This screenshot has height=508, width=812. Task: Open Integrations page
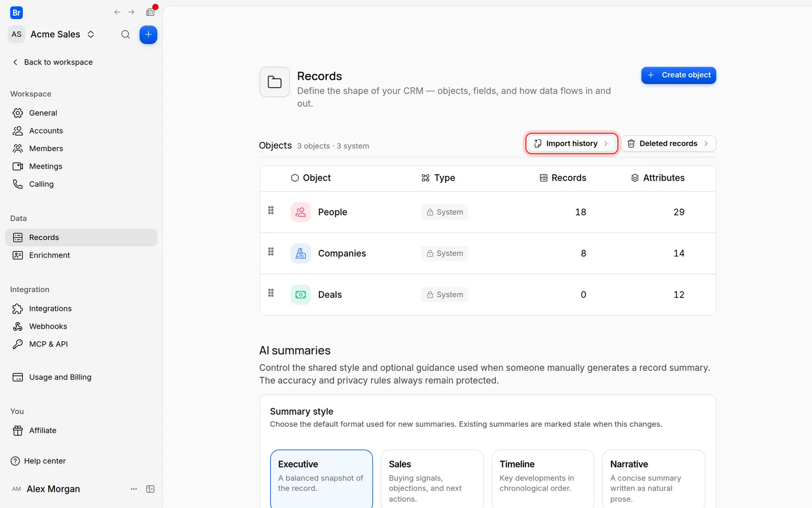[81, 308]
